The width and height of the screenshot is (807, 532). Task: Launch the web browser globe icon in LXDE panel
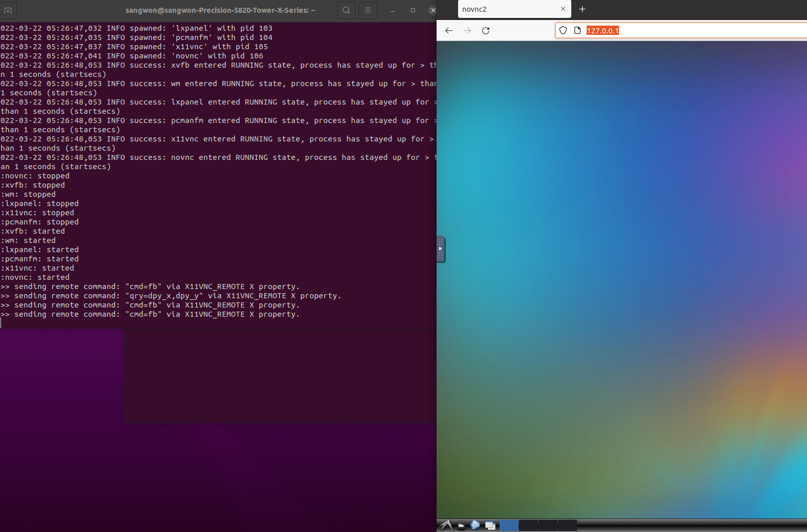[475, 525]
